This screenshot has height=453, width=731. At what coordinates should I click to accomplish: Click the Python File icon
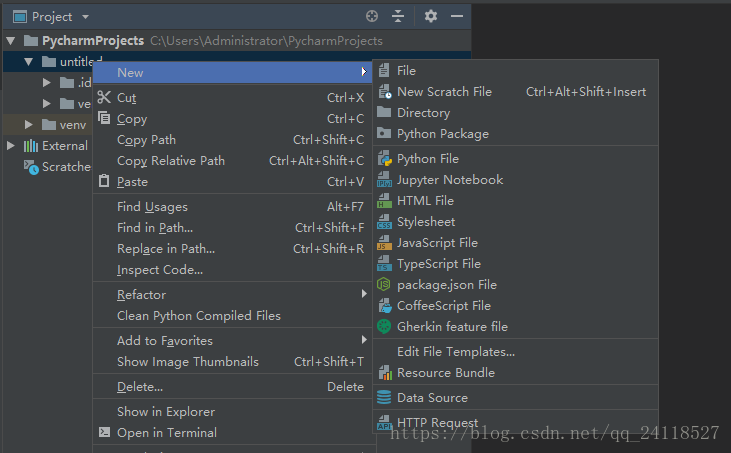[385, 158]
